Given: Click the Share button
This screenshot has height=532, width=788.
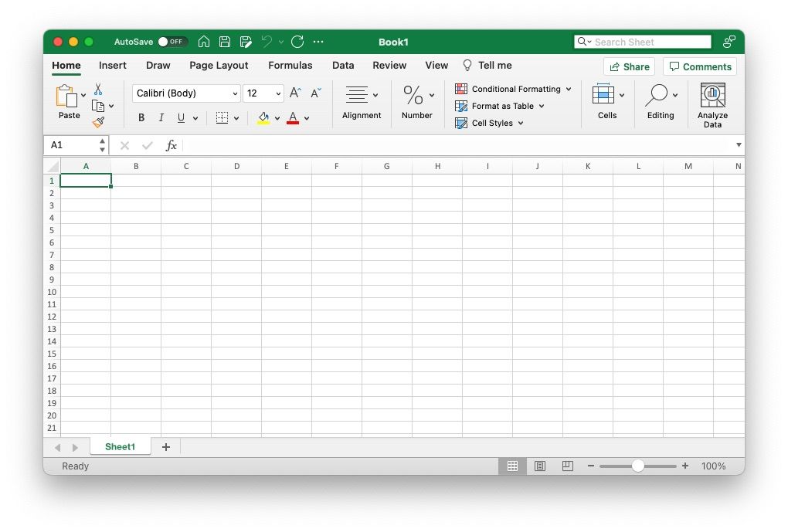Looking at the screenshot, I should [629, 66].
